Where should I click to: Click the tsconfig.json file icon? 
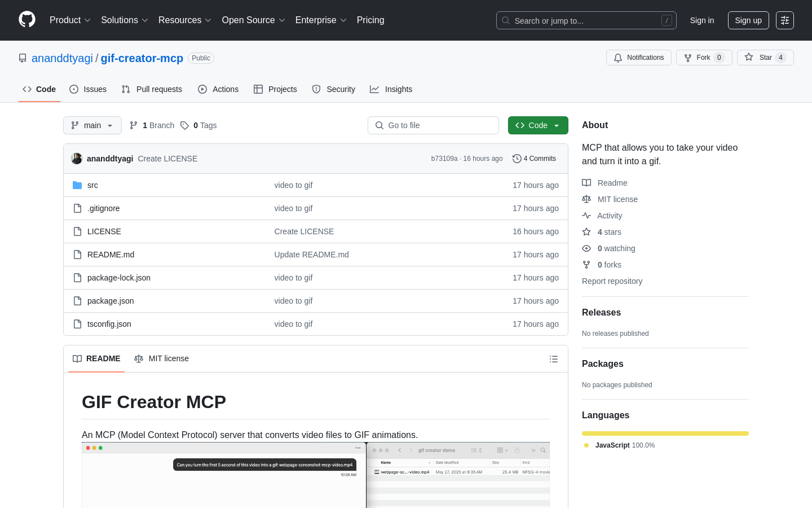pos(77,324)
